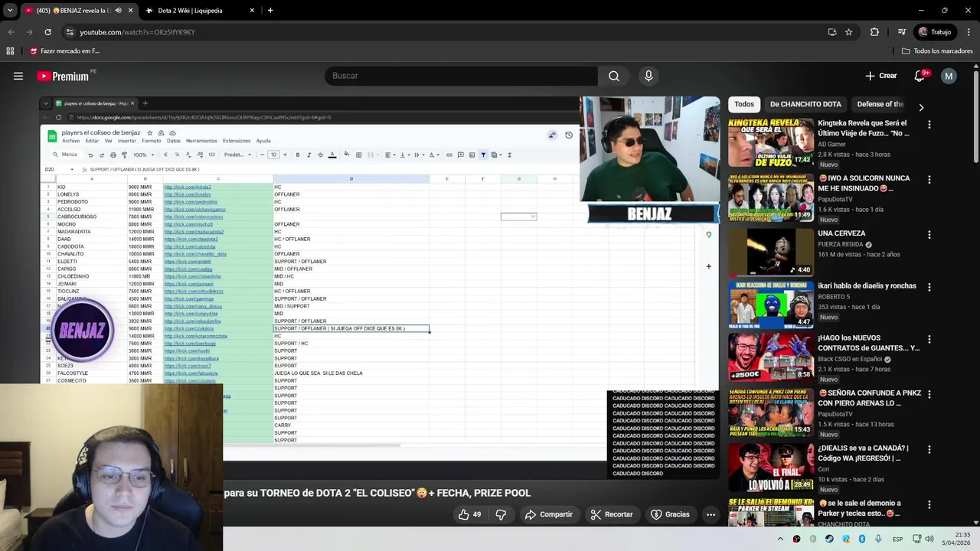Reload the page in Chrome
This screenshot has height=551, width=980.
[47, 32]
